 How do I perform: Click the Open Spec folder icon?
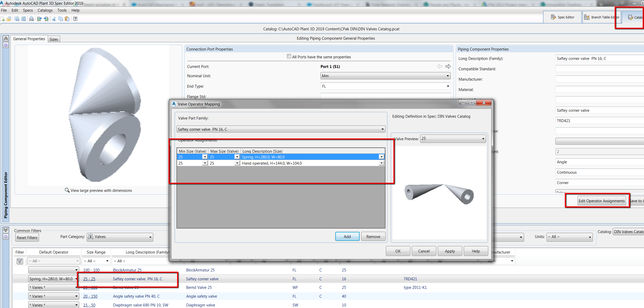9,19
